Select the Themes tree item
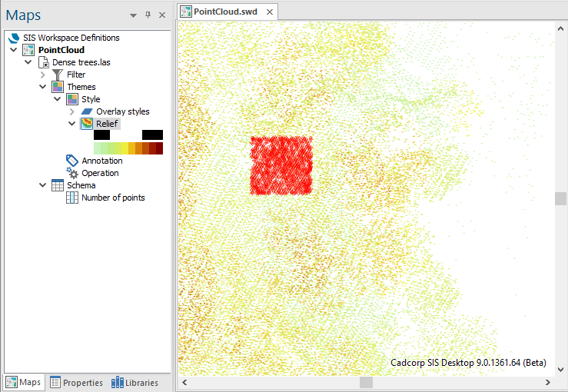568x392 pixels. tap(81, 87)
